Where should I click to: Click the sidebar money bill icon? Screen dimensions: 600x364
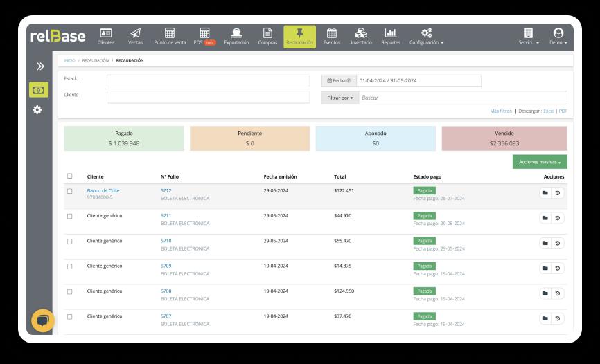[x=39, y=90]
